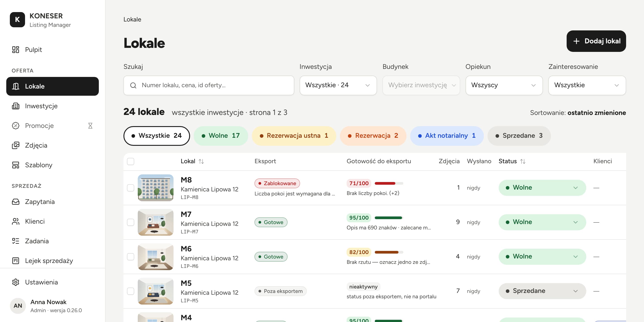
Task: Open status dropdown Wolne for M7
Action: [542, 222]
